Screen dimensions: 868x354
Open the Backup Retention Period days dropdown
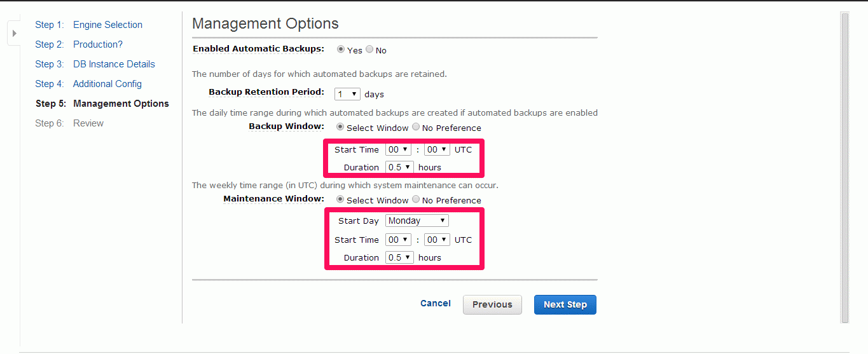(x=347, y=94)
